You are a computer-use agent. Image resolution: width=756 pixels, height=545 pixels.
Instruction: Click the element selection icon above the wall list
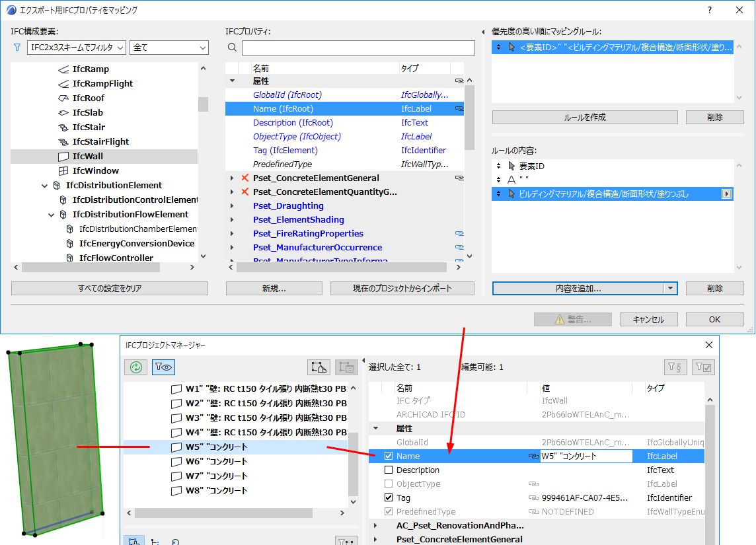coord(319,367)
